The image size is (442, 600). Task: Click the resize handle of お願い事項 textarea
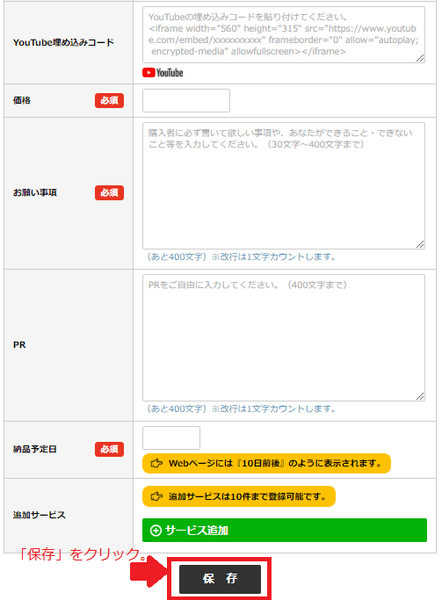[x=420, y=245]
